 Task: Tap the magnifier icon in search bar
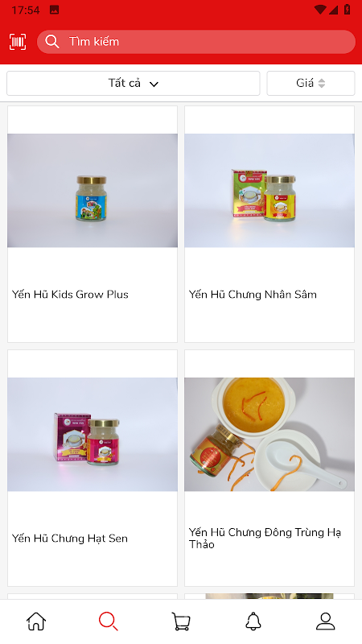click(x=52, y=42)
